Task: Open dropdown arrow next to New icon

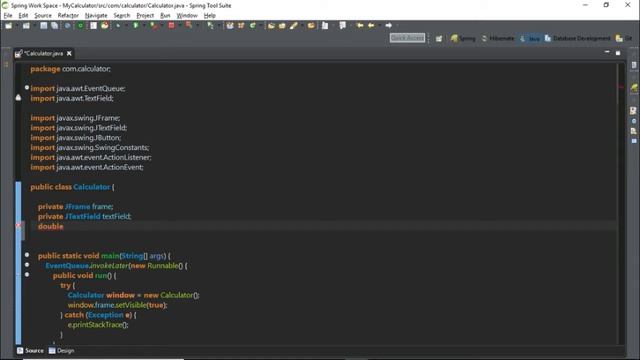Action: click(x=17, y=26)
